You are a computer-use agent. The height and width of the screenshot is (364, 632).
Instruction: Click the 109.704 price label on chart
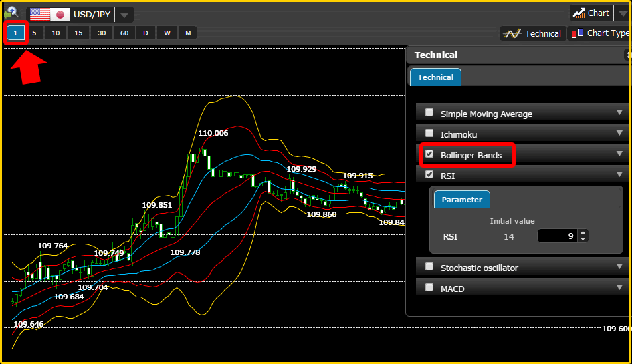point(93,287)
